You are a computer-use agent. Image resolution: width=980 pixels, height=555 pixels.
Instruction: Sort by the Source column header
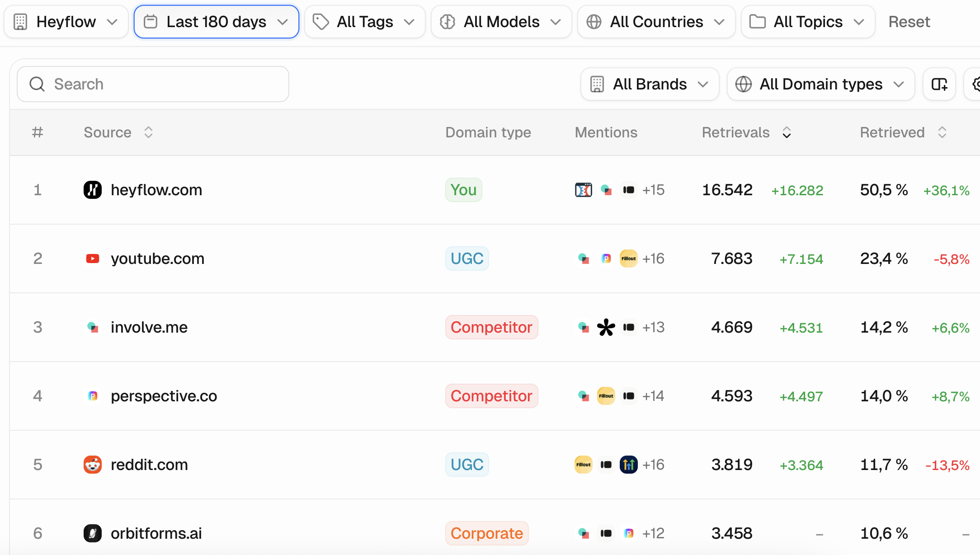(118, 132)
